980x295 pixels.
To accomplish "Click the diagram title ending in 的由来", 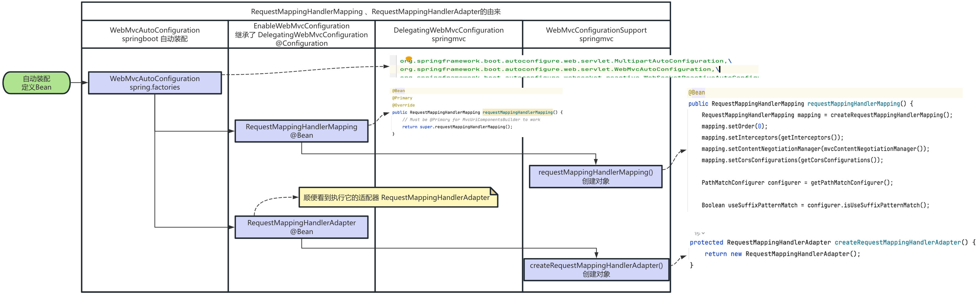I will (x=376, y=11).
